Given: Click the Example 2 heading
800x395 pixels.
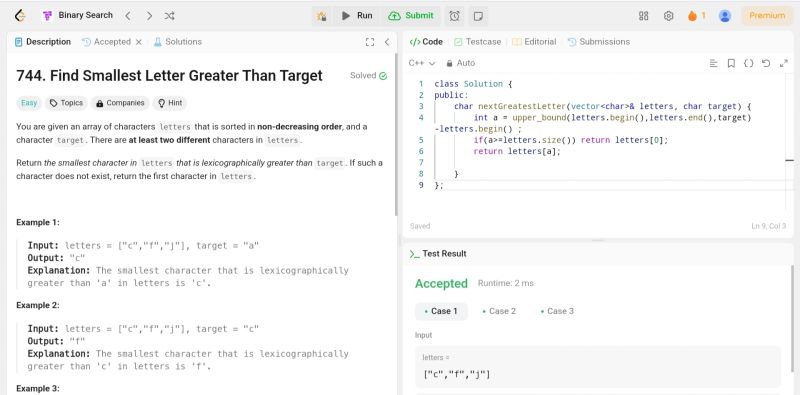Looking at the screenshot, I should (x=38, y=305).
